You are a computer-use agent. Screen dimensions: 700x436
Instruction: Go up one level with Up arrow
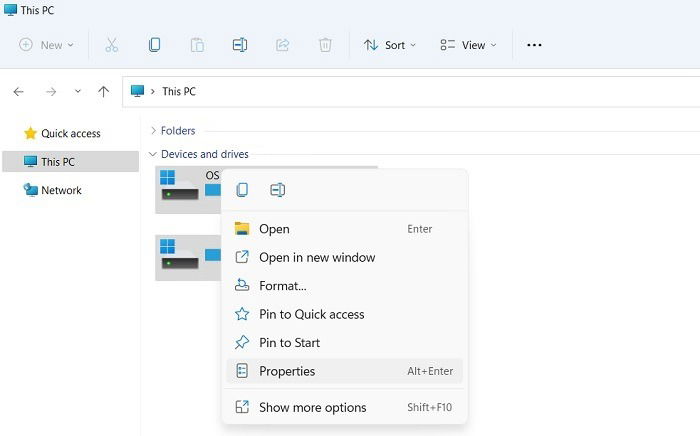click(x=104, y=92)
